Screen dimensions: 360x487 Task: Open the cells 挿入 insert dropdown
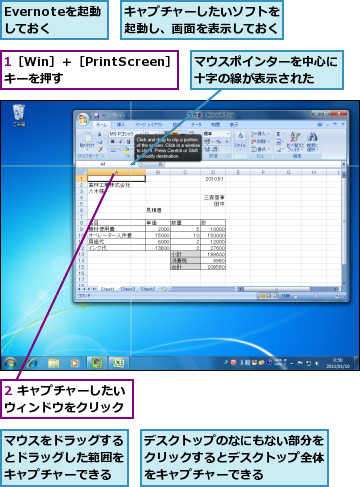point(260,134)
